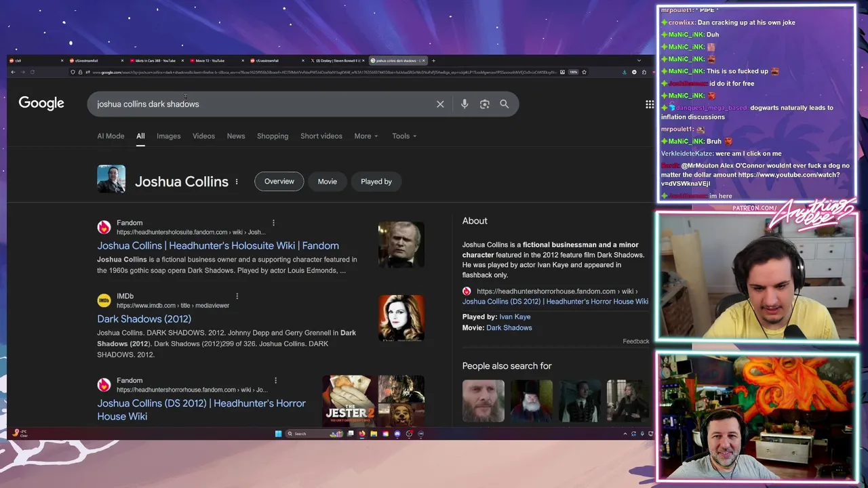Click Ivan Kaye link
The height and width of the screenshot is (488, 868).
pyautogui.click(x=515, y=317)
